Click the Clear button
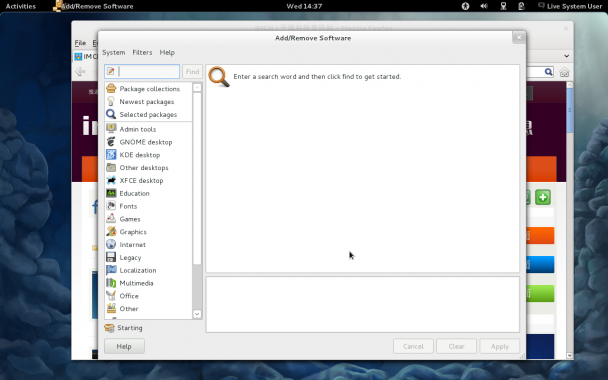This screenshot has width=608, height=380. pos(456,346)
